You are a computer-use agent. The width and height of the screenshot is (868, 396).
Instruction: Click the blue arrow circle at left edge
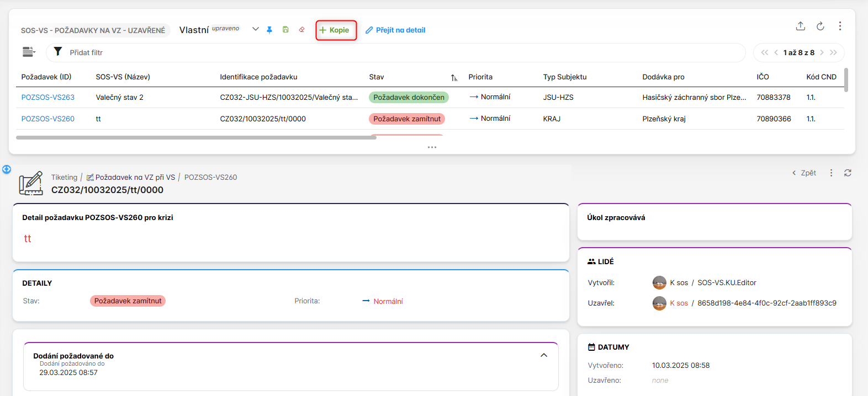coord(7,169)
